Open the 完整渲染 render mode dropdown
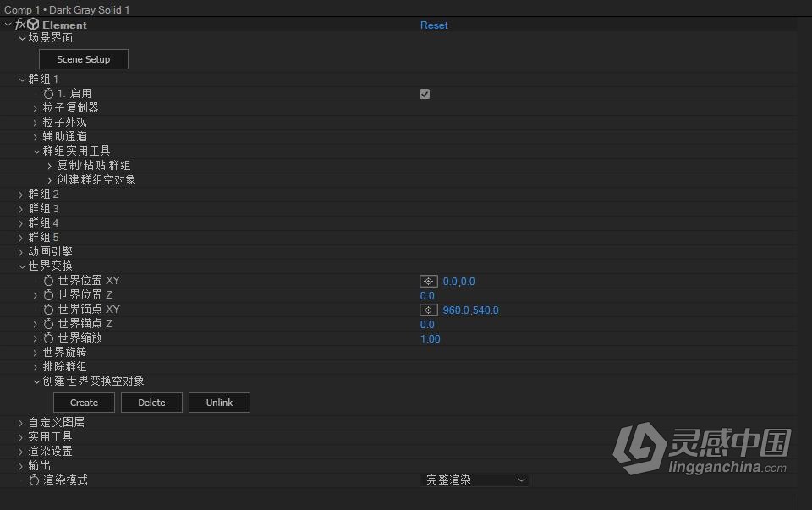Image resolution: width=812 pixels, height=510 pixels. [x=474, y=480]
